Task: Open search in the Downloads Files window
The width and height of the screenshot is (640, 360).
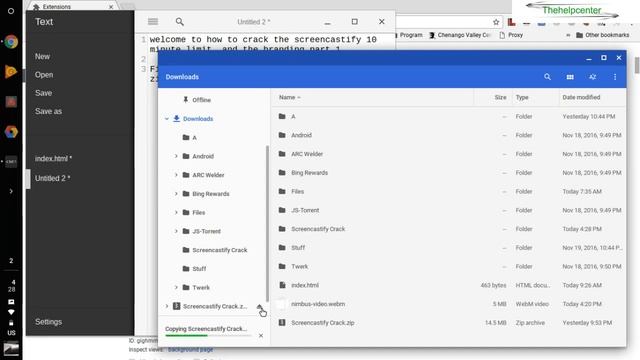Action: point(547,77)
